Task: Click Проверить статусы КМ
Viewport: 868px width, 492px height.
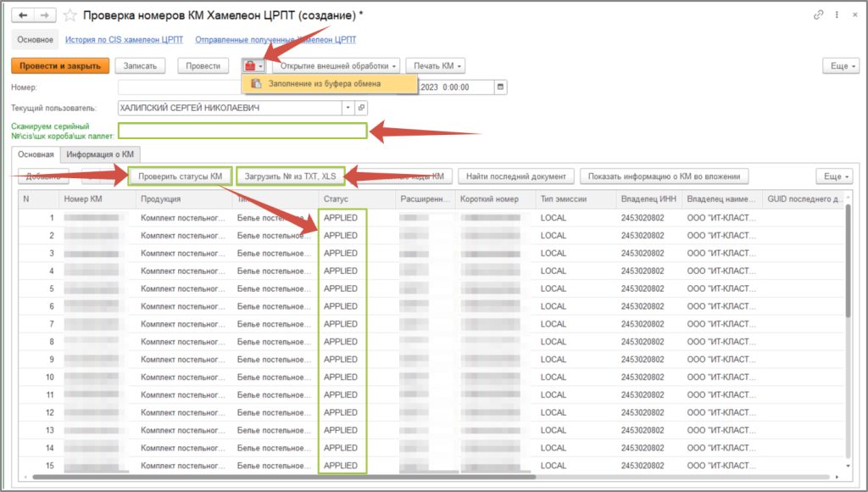Action: [x=180, y=176]
